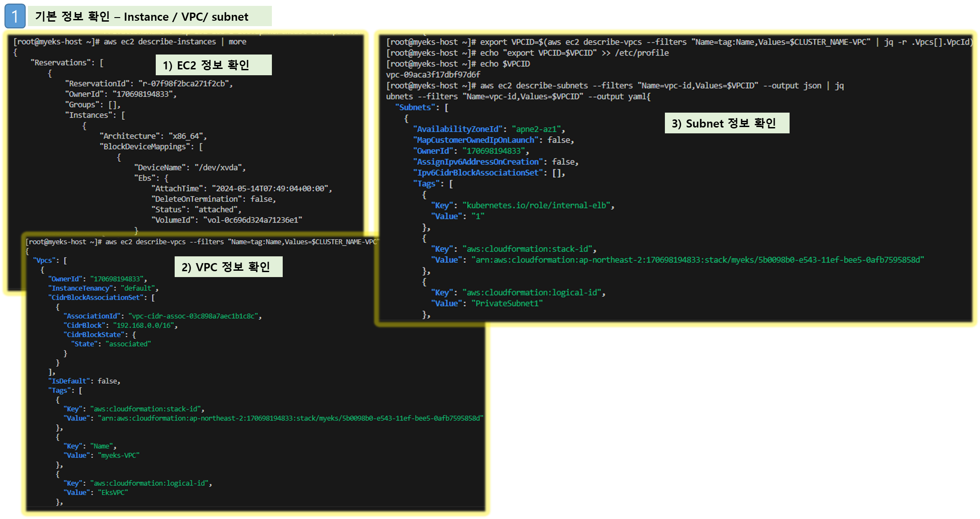This screenshot has width=980, height=519.
Task: Click the blue number 1 badge
Action: (15, 16)
